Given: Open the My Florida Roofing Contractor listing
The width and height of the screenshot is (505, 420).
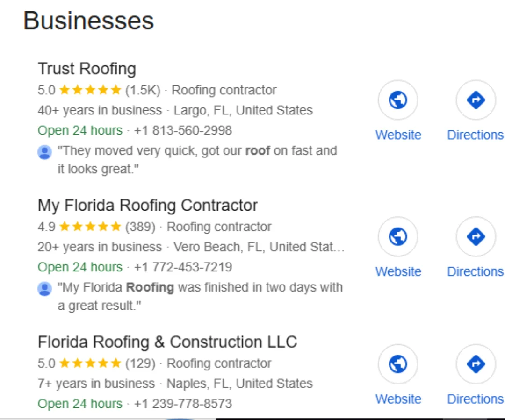Looking at the screenshot, I should tap(147, 206).
